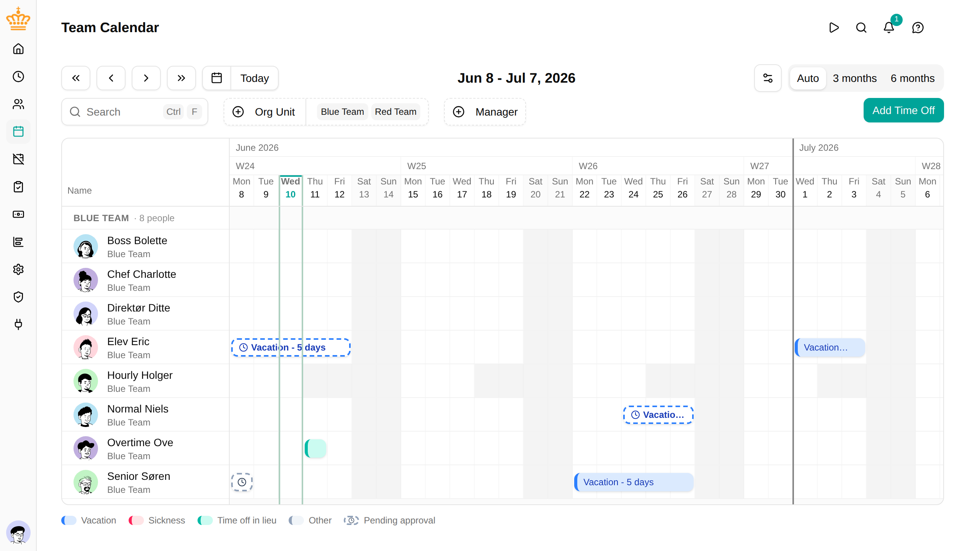Image resolution: width=980 pixels, height=551 pixels.
Task: Go to next period with right chevron
Action: point(146,78)
